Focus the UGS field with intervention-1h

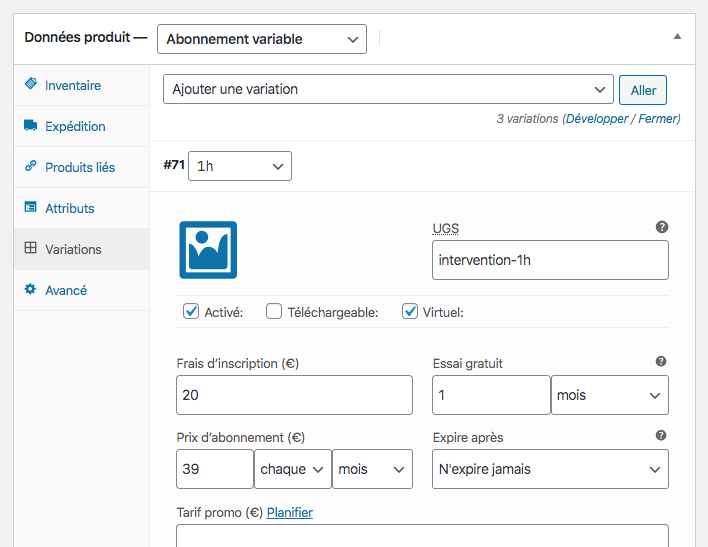point(550,260)
